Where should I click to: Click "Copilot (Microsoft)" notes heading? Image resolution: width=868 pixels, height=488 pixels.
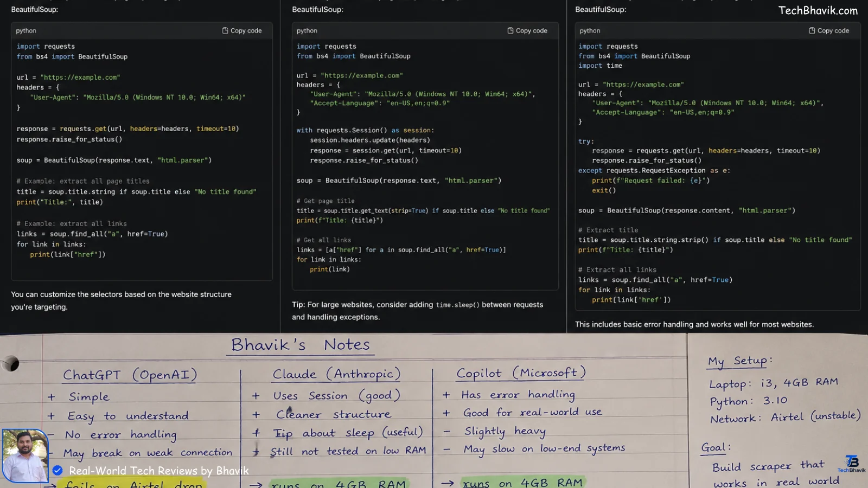click(521, 373)
